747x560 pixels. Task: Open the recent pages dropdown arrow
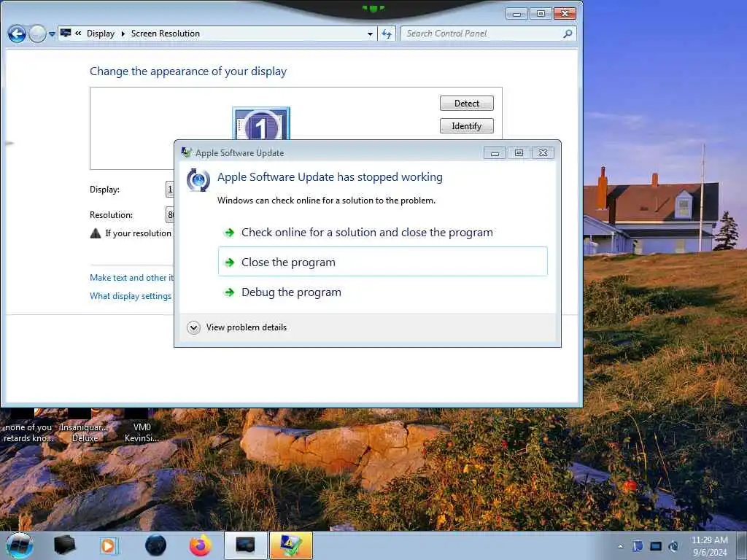click(52, 34)
